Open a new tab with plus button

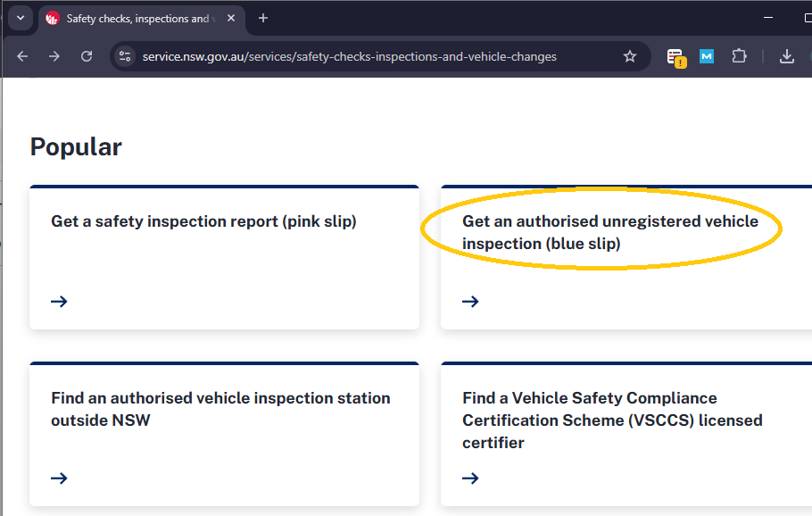[262, 18]
